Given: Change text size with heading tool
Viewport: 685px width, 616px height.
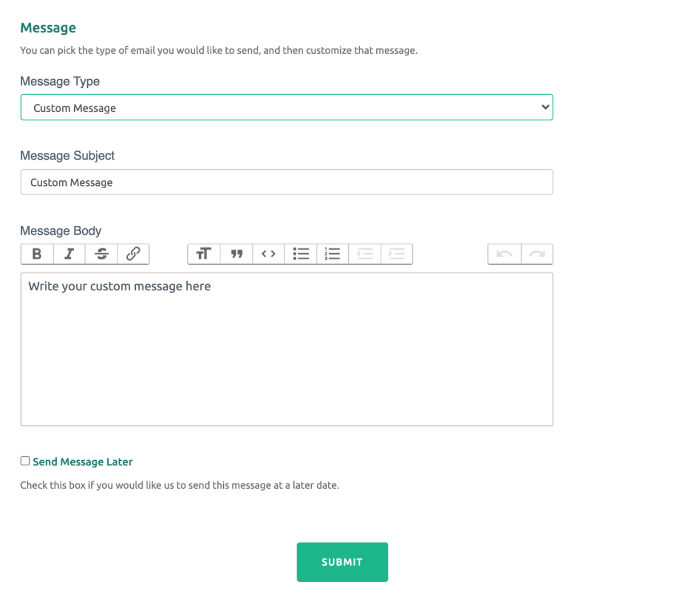Looking at the screenshot, I should coord(204,254).
